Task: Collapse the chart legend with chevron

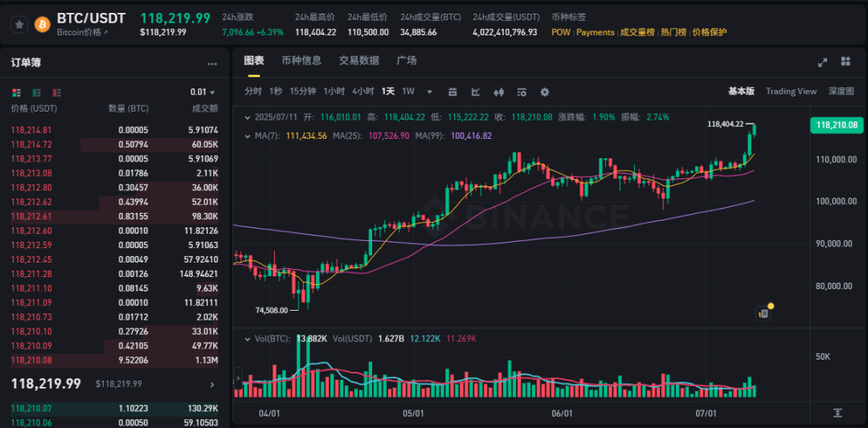Action: 248,117
